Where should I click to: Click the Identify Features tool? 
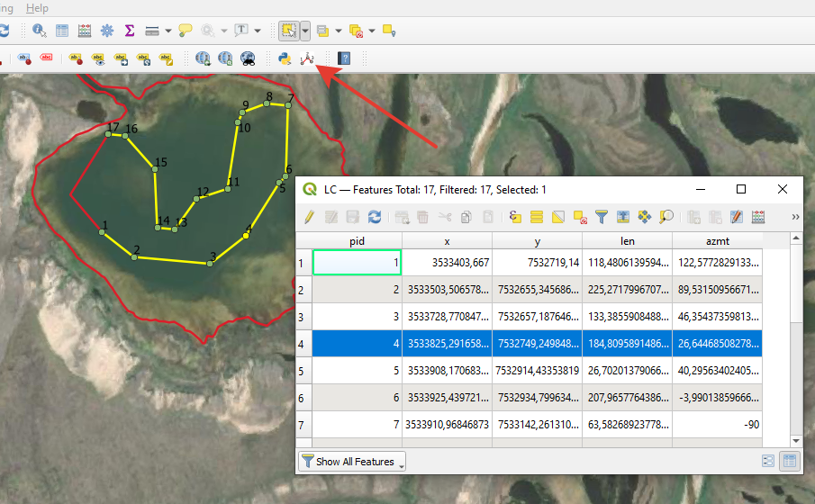tap(40, 31)
